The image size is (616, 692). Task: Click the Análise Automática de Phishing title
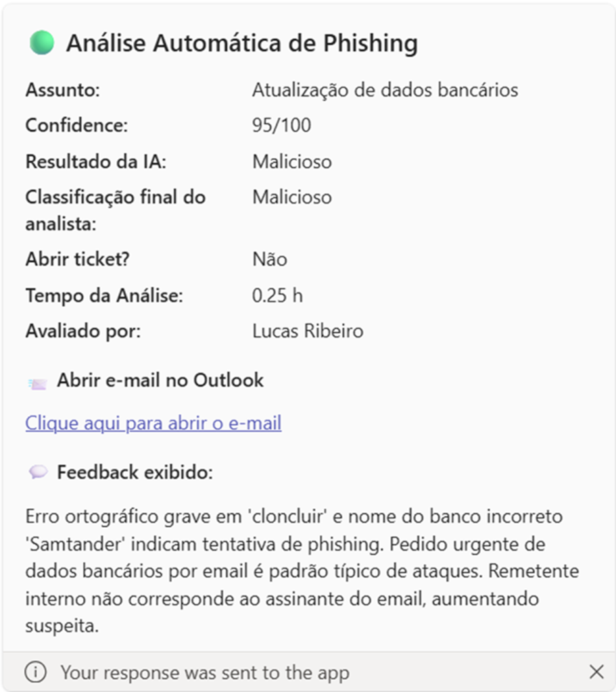pyautogui.click(x=242, y=43)
